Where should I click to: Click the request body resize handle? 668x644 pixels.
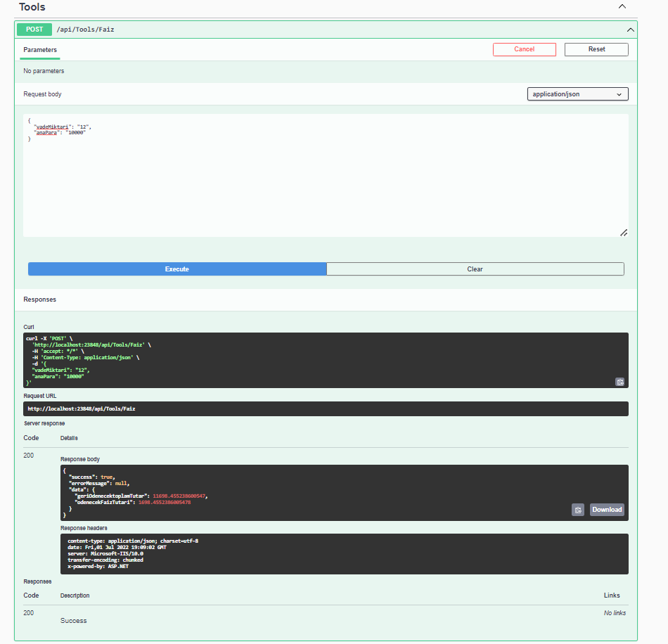tap(624, 233)
